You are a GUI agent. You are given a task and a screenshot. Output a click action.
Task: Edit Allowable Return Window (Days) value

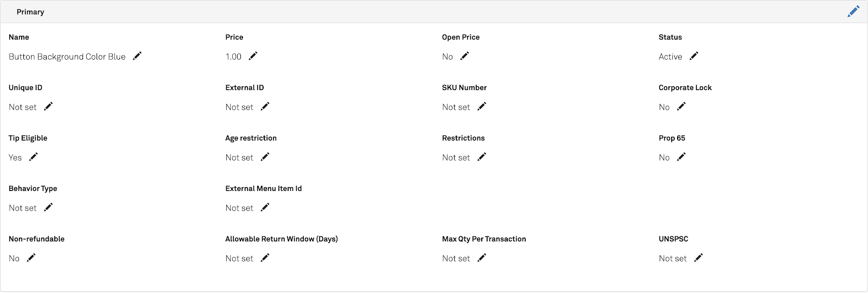[265, 258]
